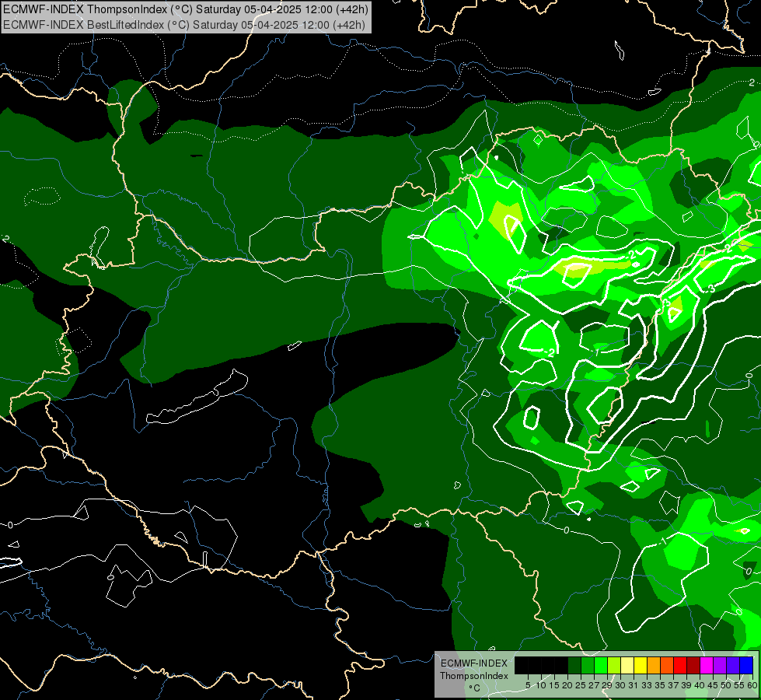The height and width of the screenshot is (700, 761).
Task: Select the medium green 25–27 legend swatch
Action: 588,665
